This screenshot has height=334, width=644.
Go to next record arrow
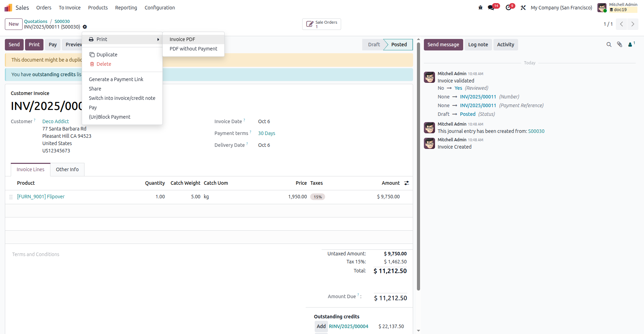point(633,24)
